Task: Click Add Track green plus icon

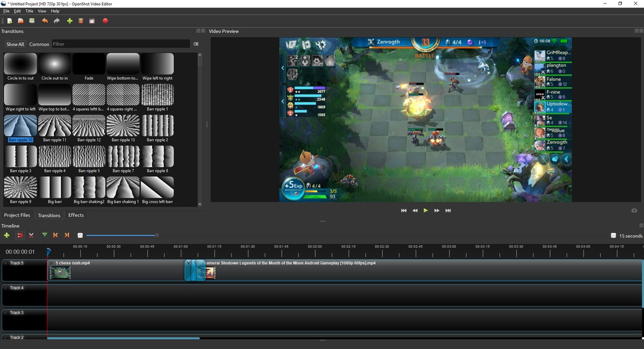Action: (x=7, y=235)
